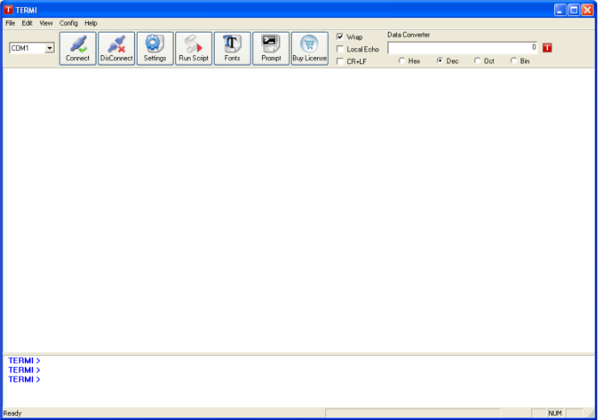
Task: Click the red T icon beside Data Converter
Action: click(x=547, y=48)
